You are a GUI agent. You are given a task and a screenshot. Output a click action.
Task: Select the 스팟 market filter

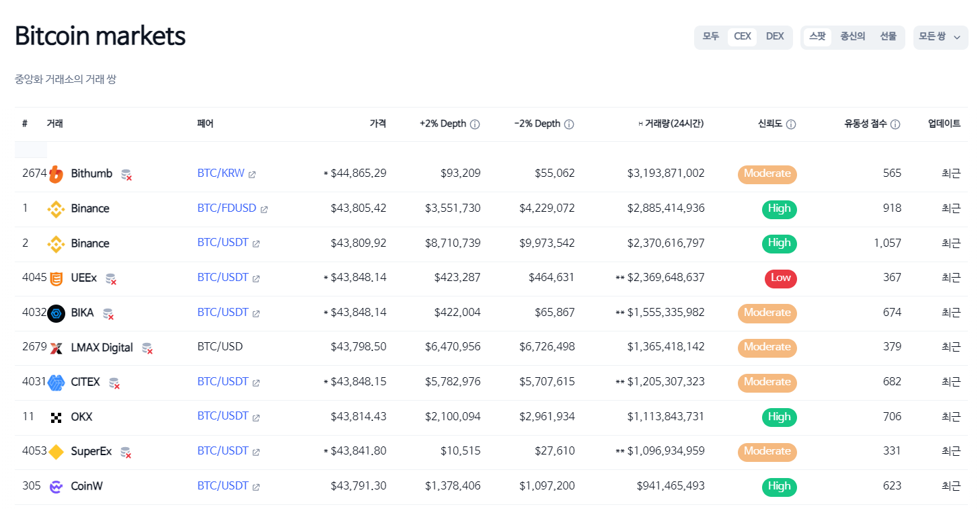pos(817,37)
